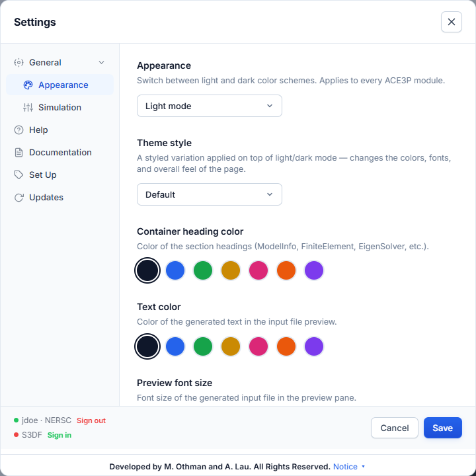
Task: Open the Notice link in footer
Action: click(345, 466)
